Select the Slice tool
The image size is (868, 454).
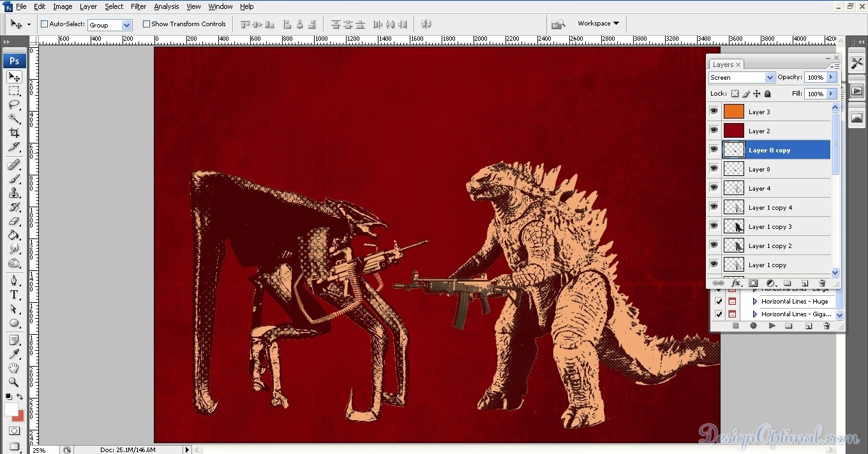[14, 147]
